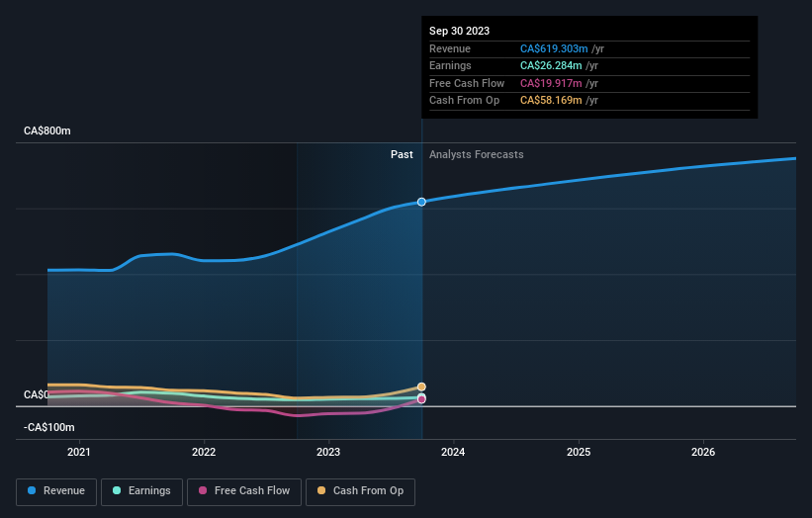Click the CA$26.284m earnings value

coord(551,65)
